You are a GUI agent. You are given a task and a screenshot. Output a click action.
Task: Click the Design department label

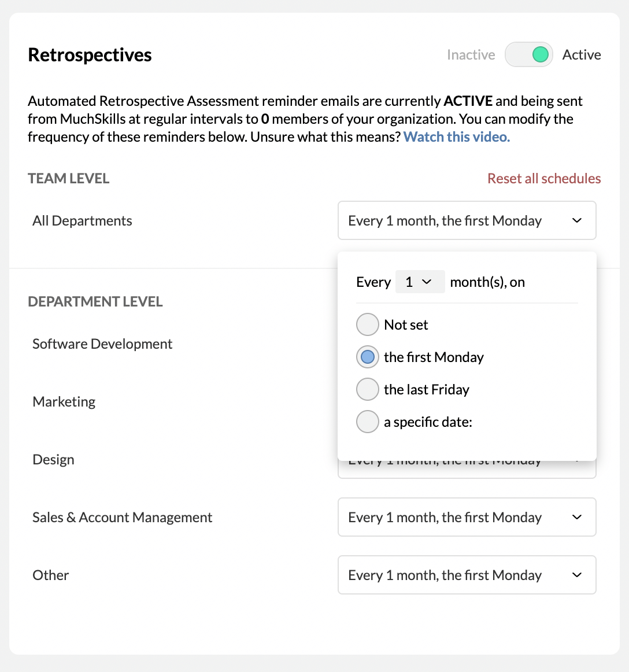click(x=54, y=459)
